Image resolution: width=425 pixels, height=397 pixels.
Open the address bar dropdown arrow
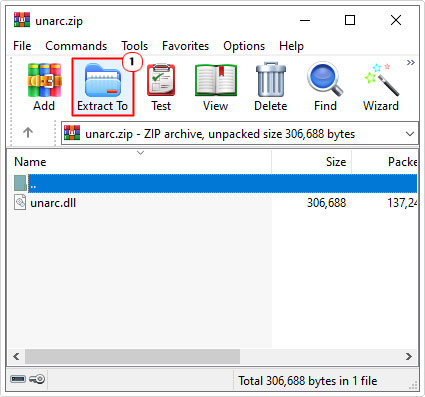(x=410, y=134)
